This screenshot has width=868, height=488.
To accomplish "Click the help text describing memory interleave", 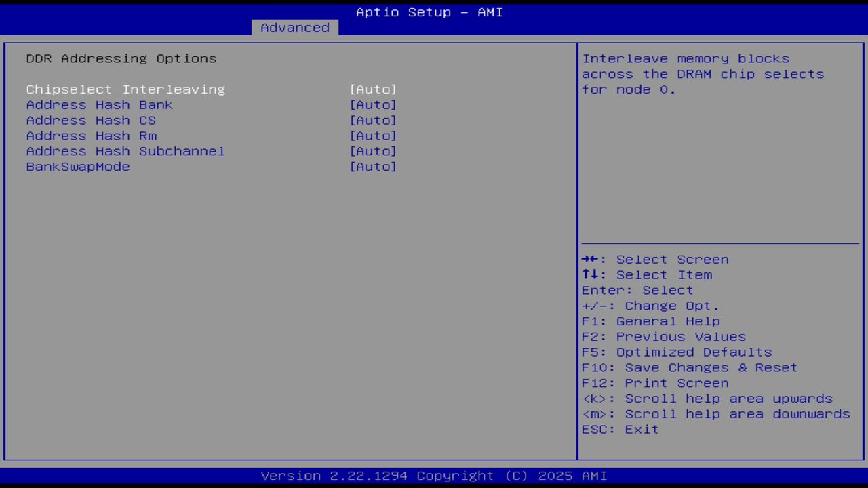I will (x=702, y=73).
